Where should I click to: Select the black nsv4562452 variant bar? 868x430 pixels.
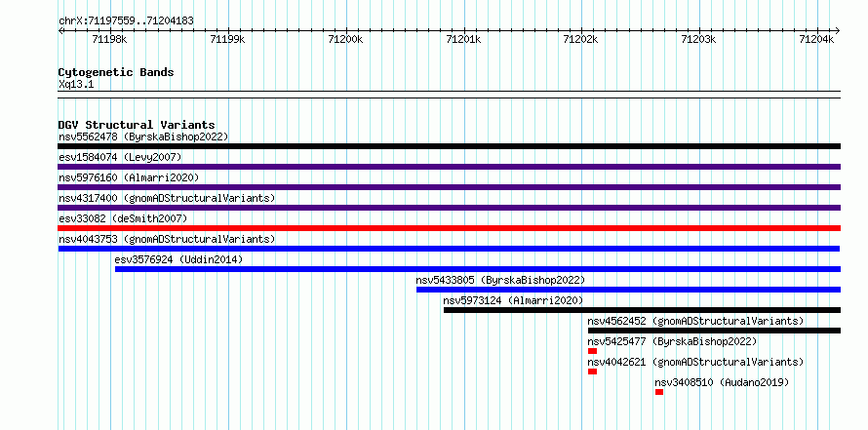click(714, 331)
